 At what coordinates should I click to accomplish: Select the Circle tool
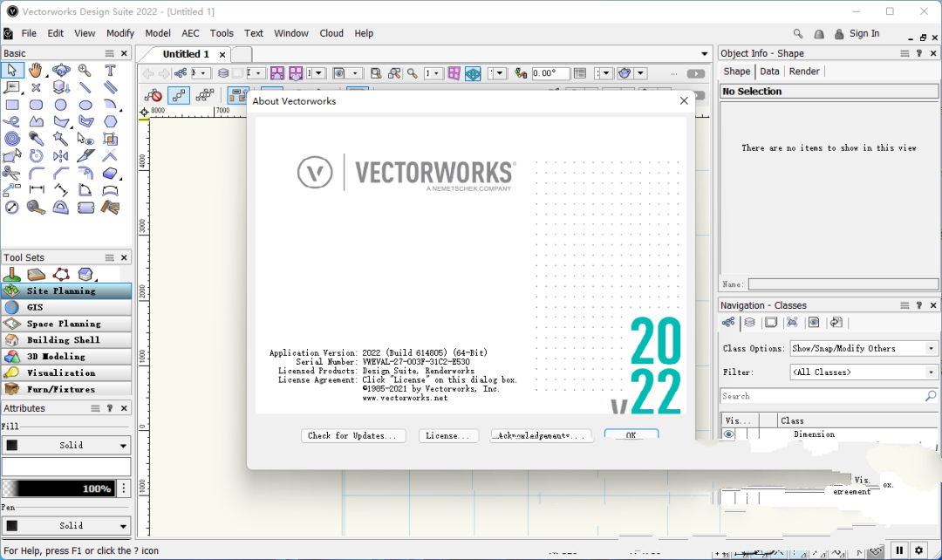point(61,106)
